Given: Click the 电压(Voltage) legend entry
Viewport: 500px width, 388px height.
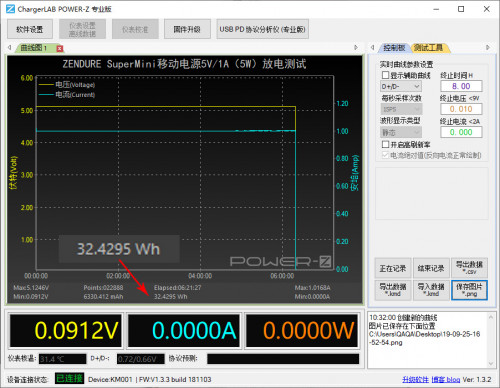Looking at the screenshot, I should click(67, 85).
